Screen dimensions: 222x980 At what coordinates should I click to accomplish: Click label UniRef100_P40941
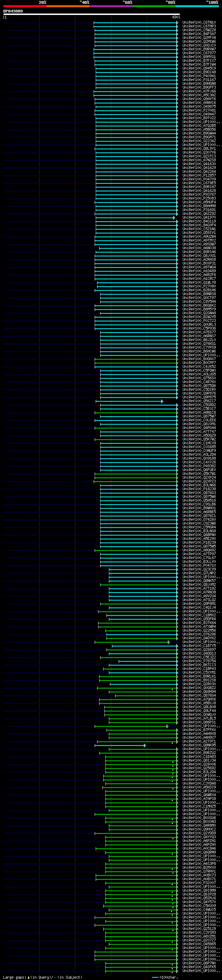coord(199,76)
